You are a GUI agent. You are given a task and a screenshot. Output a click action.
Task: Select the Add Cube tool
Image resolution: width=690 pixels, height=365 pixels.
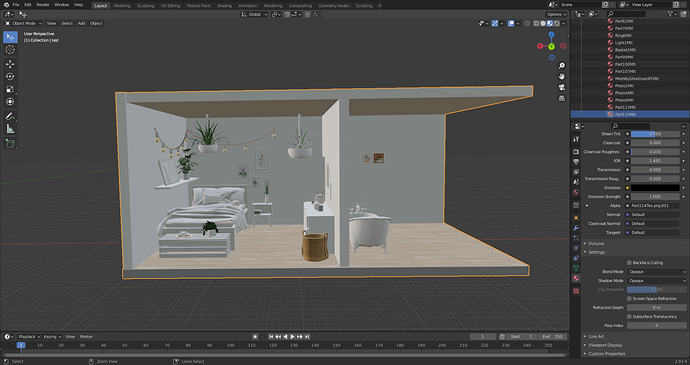click(10, 144)
